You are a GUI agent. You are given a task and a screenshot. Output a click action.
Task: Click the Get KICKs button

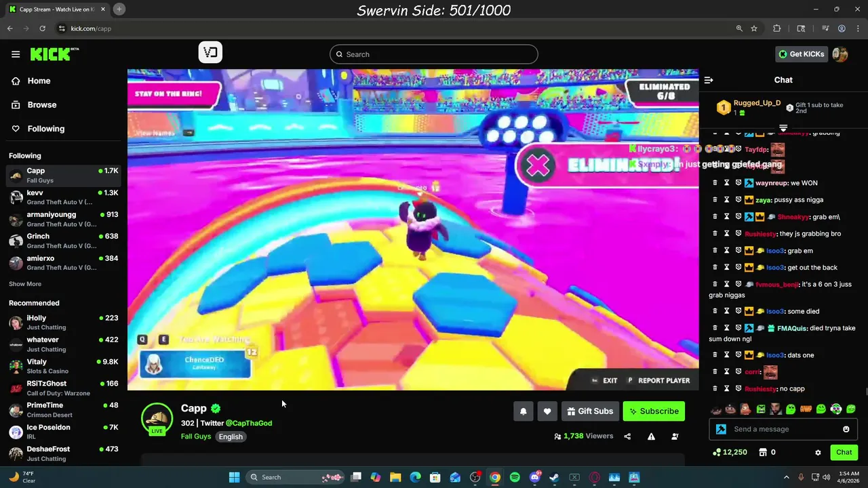pos(801,54)
